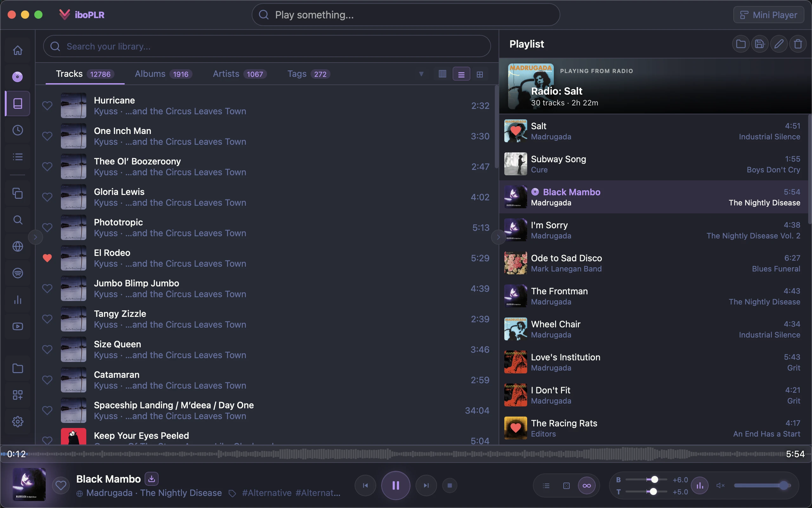Unfavorite the El Rodeo track heart
Image resolution: width=812 pixels, height=508 pixels.
[47, 258]
